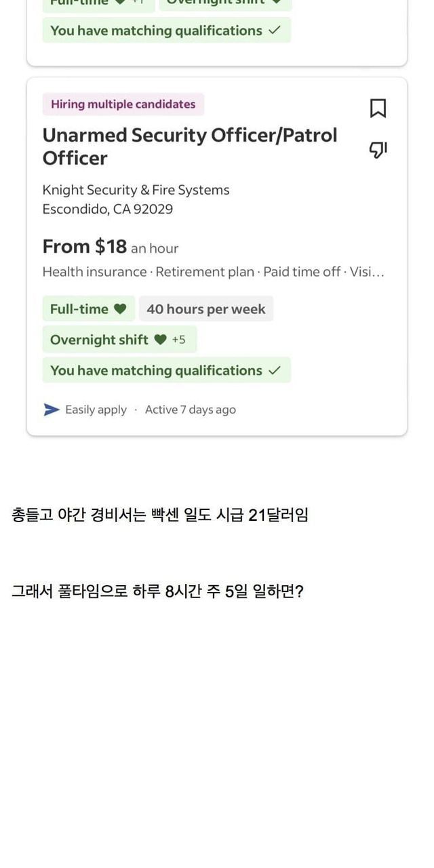Save the Unarmed Security Officer job with bookmark icon
434x868 pixels.
(x=378, y=108)
